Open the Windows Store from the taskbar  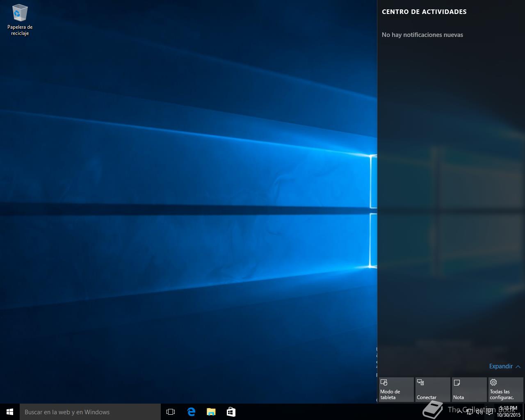231,412
